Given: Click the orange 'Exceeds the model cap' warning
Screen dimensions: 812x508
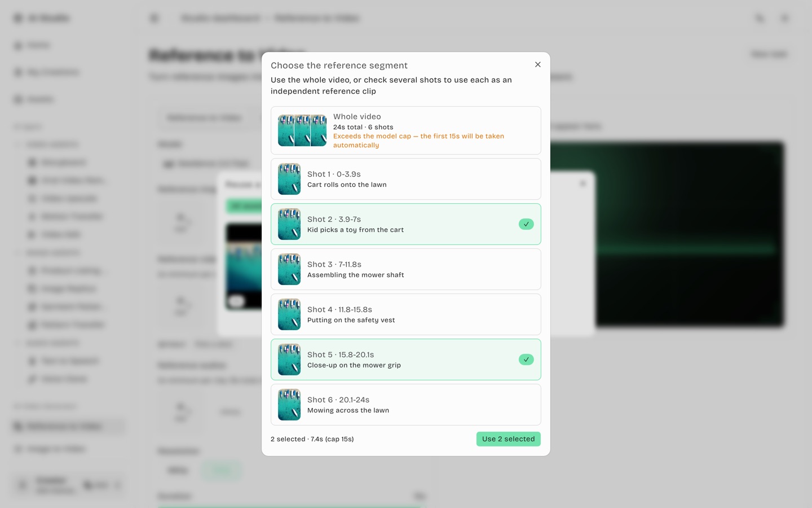Looking at the screenshot, I should point(418,141).
